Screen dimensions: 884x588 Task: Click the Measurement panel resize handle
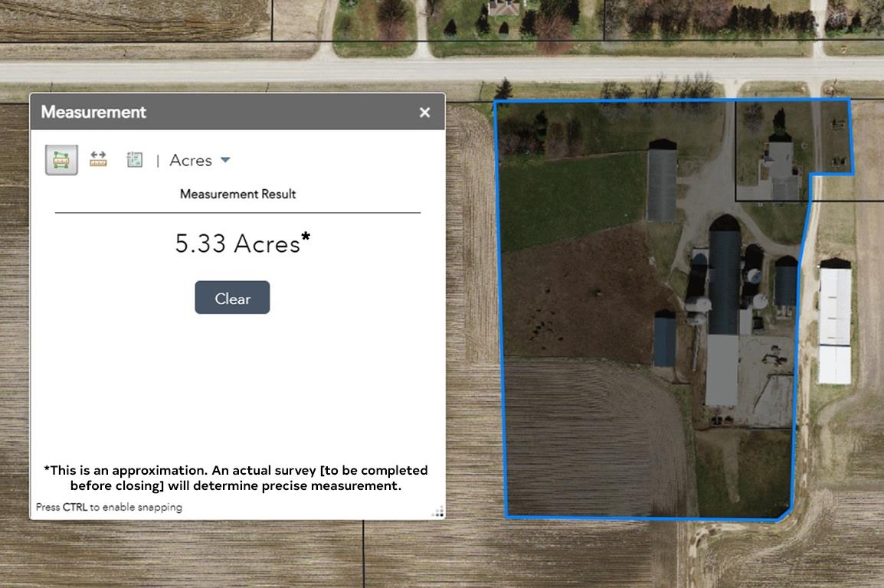pyautogui.click(x=438, y=512)
